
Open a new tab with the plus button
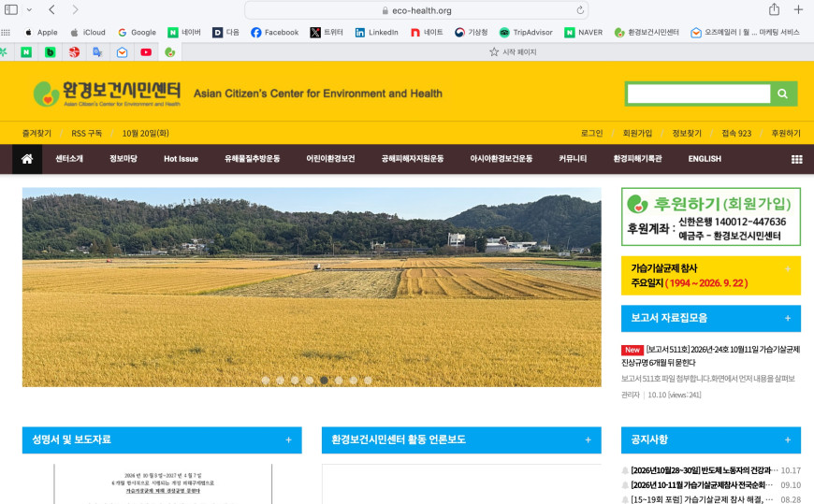click(x=798, y=10)
